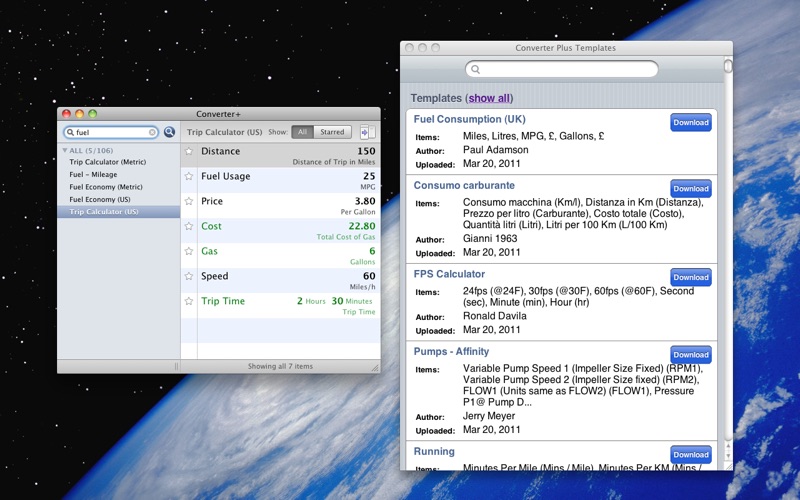Click the sidebar splitter handle in status bar
This screenshot has width=800, height=500.
177,366
